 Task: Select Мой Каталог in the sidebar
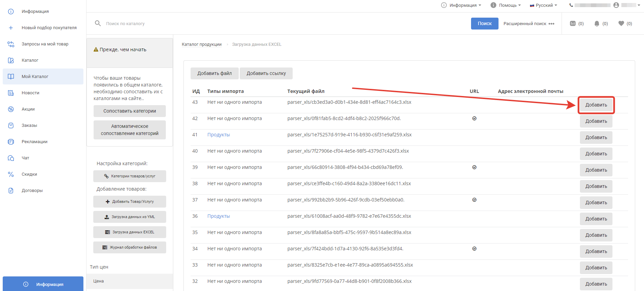(35, 77)
